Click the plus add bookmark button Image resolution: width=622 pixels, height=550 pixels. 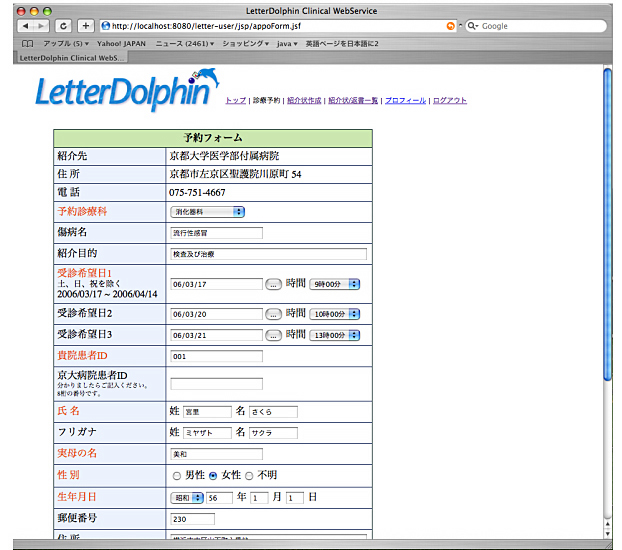tap(85, 26)
